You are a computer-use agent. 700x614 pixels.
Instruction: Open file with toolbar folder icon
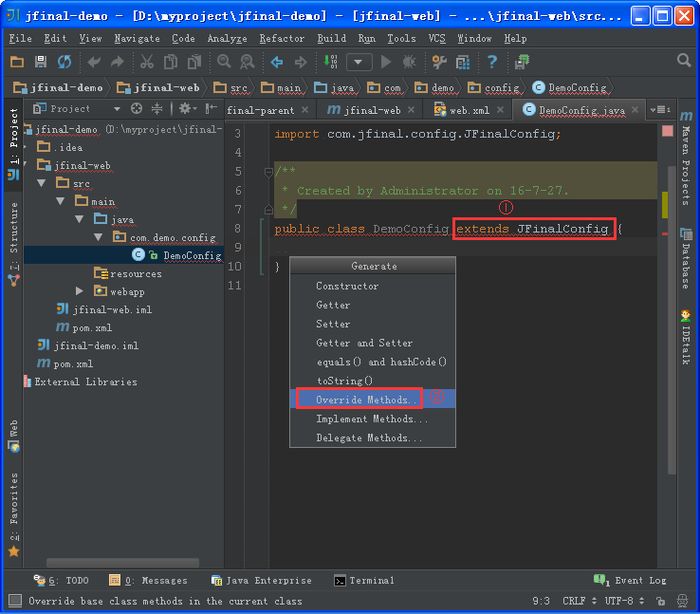point(17,61)
